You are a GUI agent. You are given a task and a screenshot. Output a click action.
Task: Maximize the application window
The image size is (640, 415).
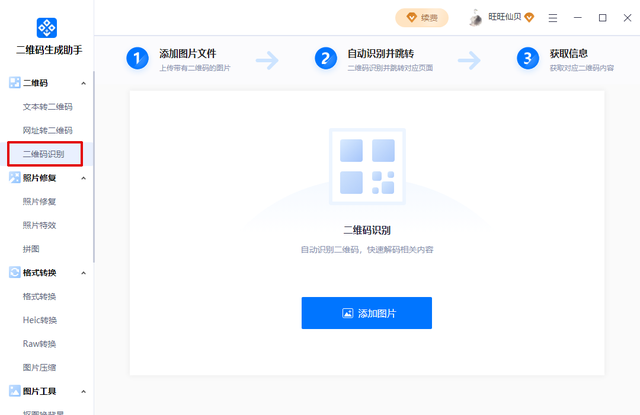pyautogui.click(x=602, y=18)
